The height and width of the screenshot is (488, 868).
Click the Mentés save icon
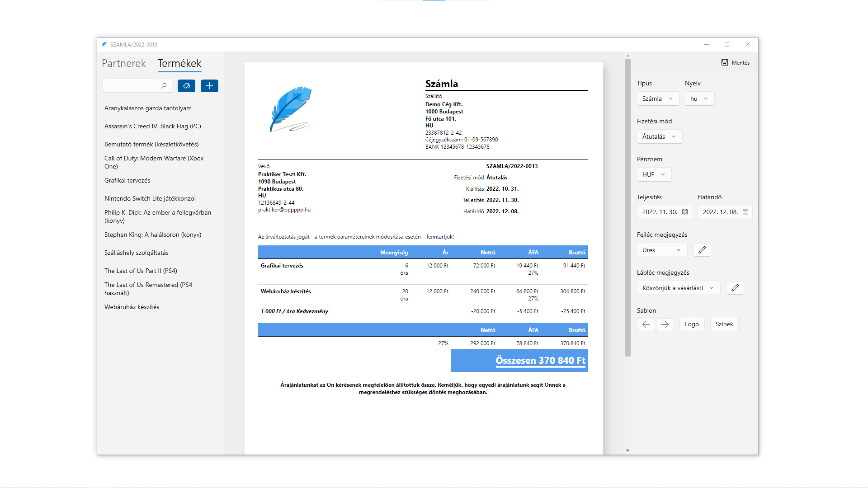point(725,63)
